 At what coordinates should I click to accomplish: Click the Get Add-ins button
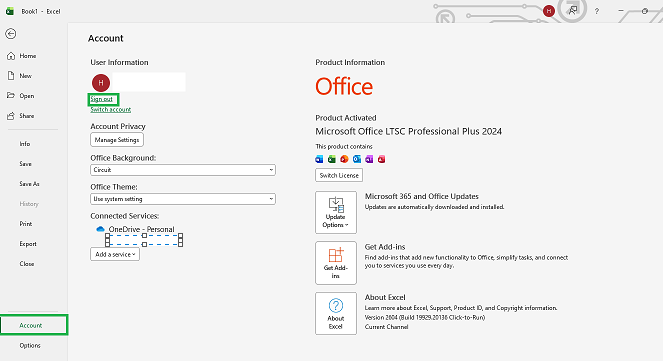click(x=336, y=263)
